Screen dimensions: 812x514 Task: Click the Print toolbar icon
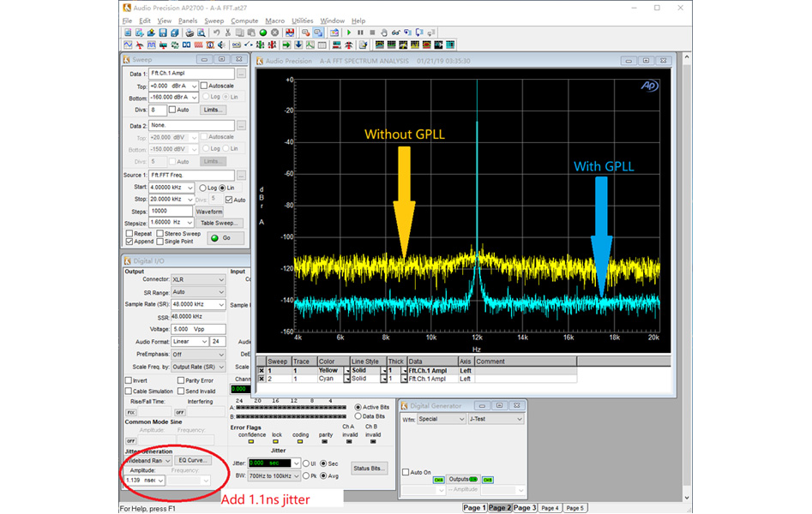(x=189, y=33)
